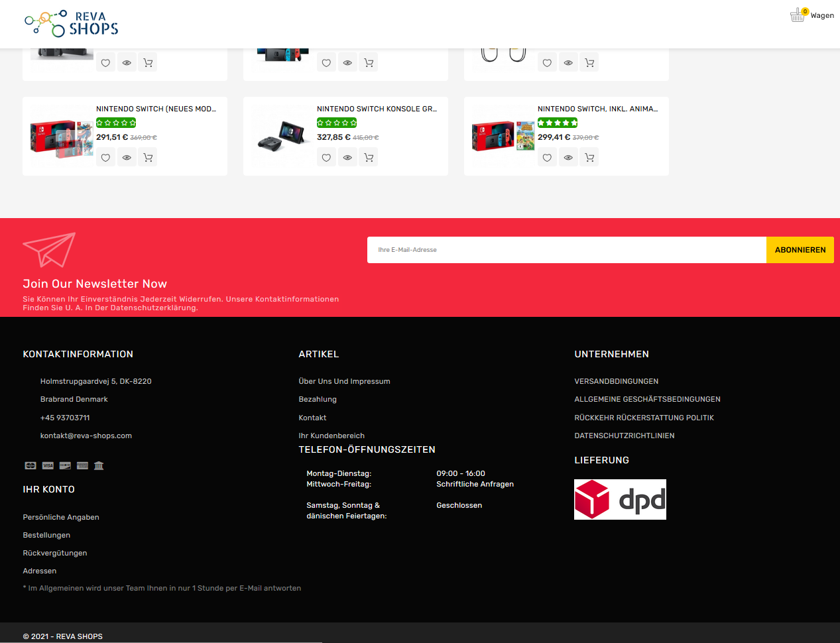The width and height of the screenshot is (840, 643).
Task: Open Über Uns Und Impressum
Action: pos(344,381)
